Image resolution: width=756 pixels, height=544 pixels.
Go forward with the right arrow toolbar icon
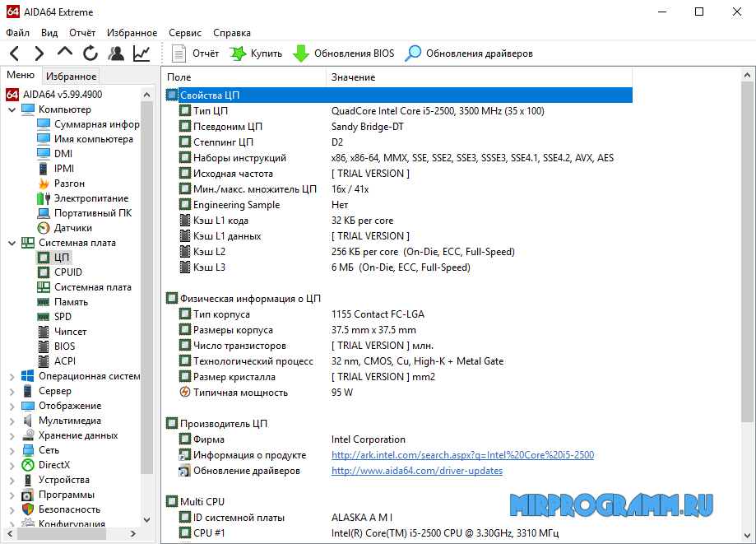(x=39, y=53)
